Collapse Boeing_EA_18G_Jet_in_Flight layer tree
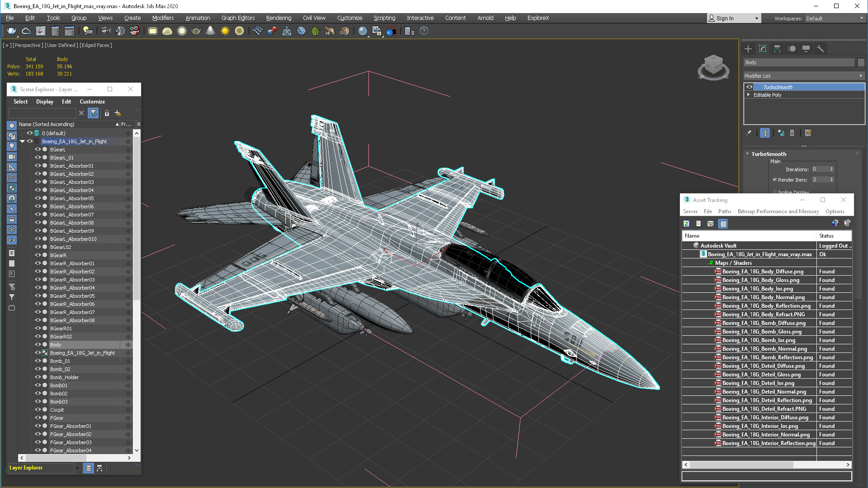Image resolution: width=868 pixels, height=488 pixels. (22, 141)
